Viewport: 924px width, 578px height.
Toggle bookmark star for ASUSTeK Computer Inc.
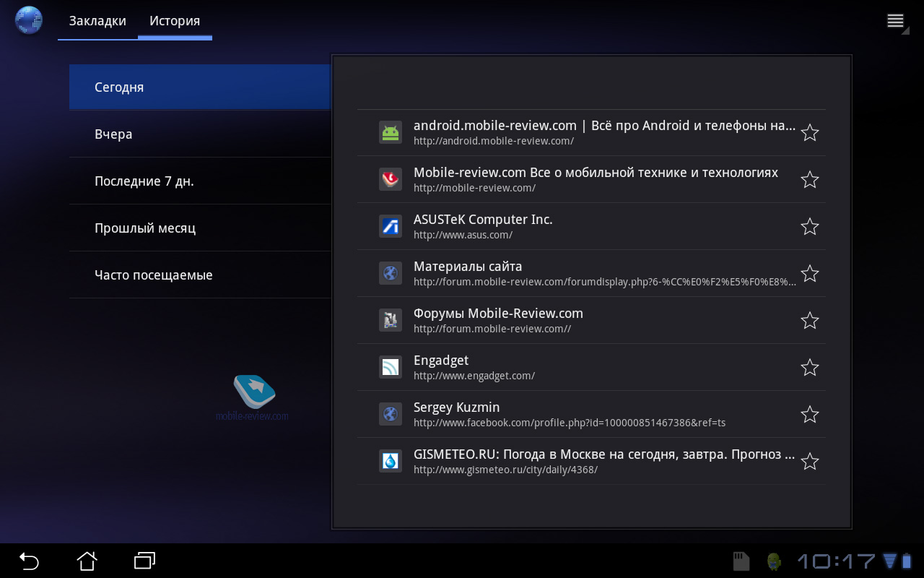tap(809, 226)
